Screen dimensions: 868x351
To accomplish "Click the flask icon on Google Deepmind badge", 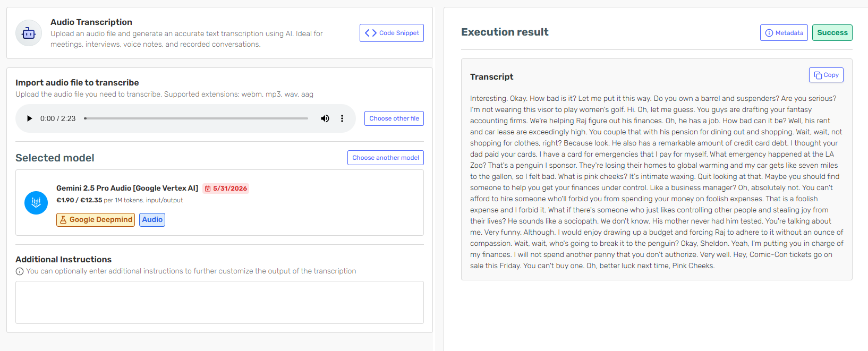I will pyautogui.click(x=63, y=219).
